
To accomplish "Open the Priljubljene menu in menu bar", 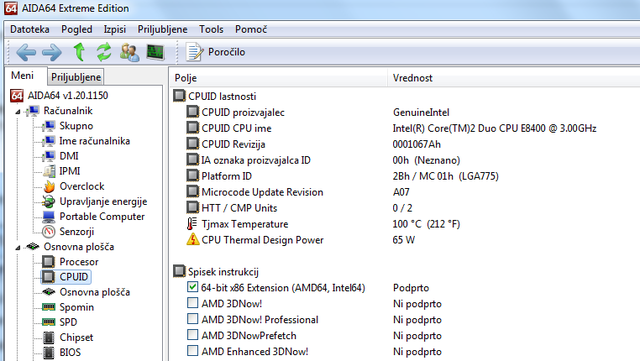I will click(162, 29).
